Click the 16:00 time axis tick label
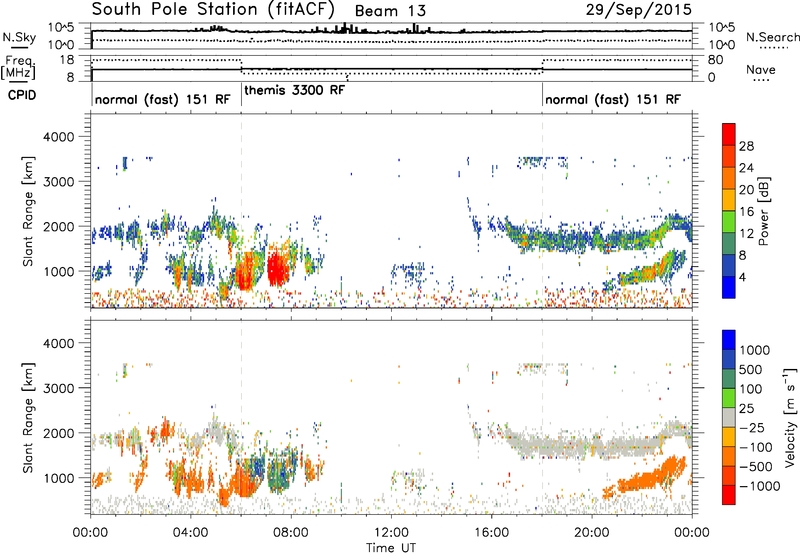Screen dimensions: 800x554 (491, 533)
